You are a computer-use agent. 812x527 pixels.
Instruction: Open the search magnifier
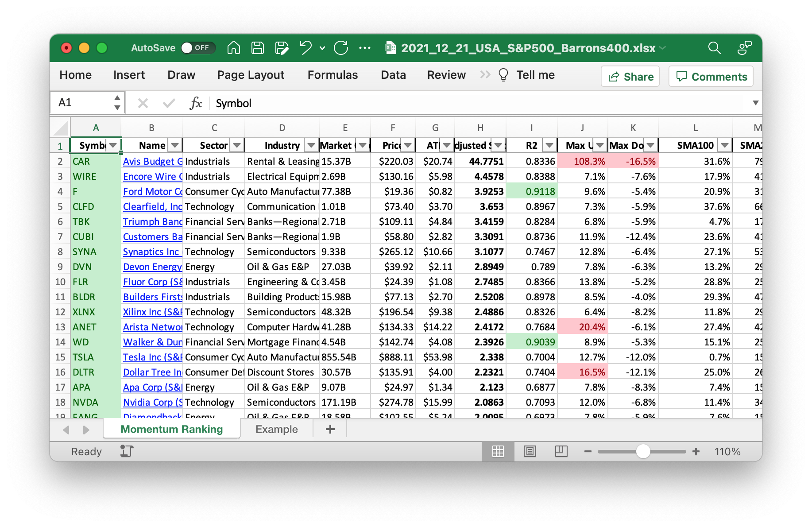pyautogui.click(x=714, y=48)
